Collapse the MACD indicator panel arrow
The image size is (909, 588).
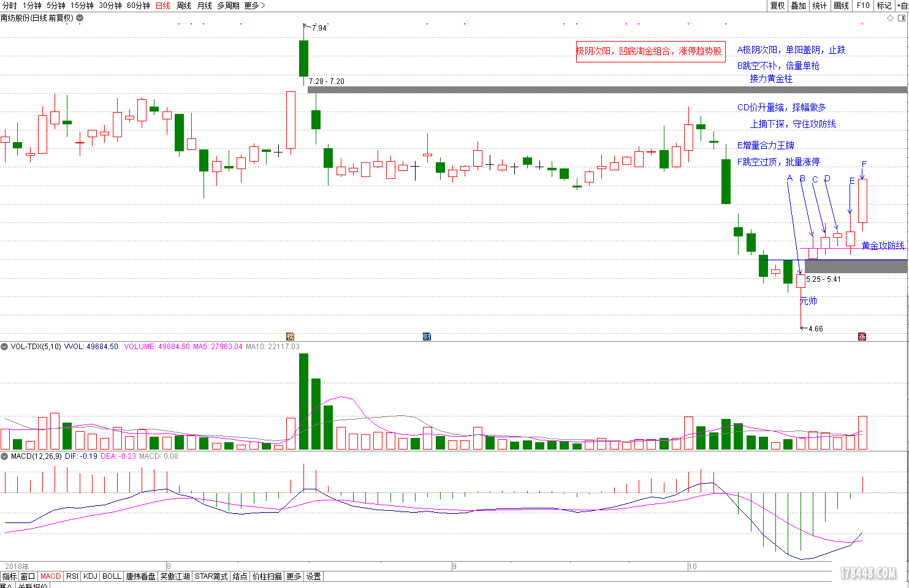(x=4, y=456)
